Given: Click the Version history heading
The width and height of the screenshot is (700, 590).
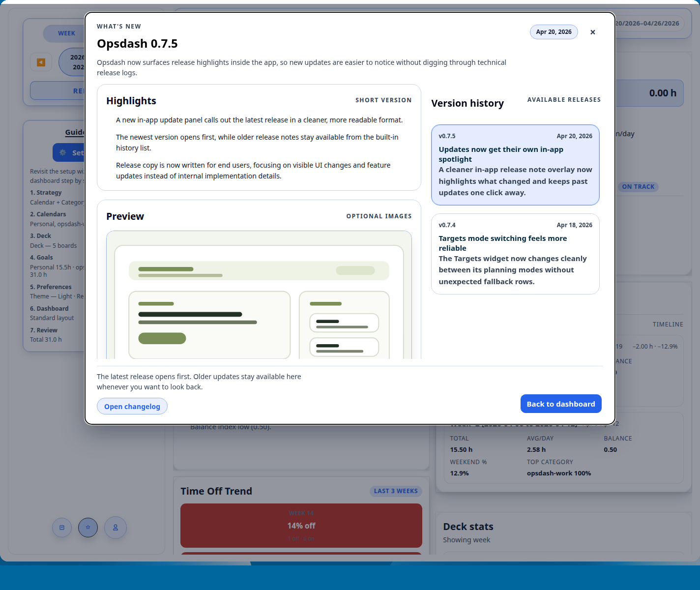Looking at the screenshot, I should pos(467,103).
